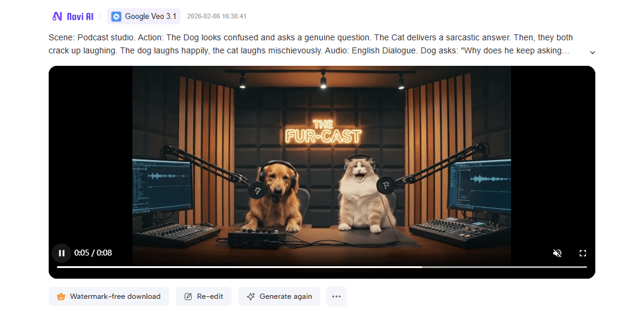Image resolution: width=644 pixels, height=319 pixels.
Task: Click the 0:05 / 0:08 time display
Action: [x=93, y=253]
